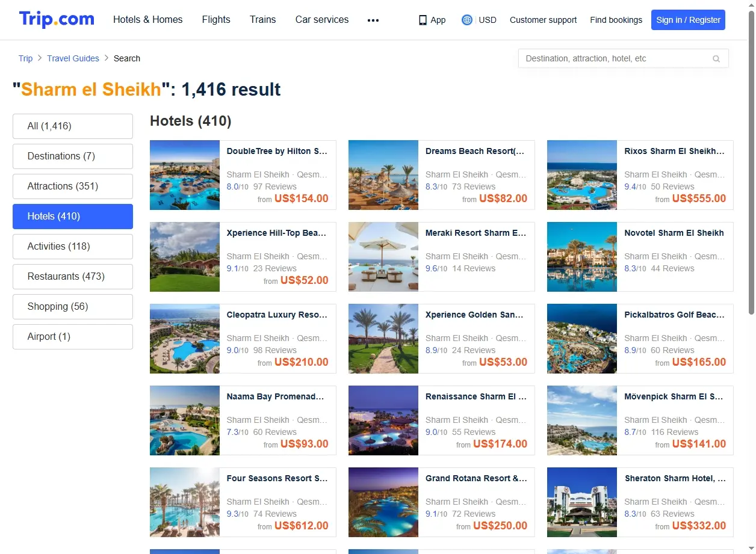The height and width of the screenshot is (554, 756).
Task: Select Restaurants (473) filter
Action: pos(73,277)
